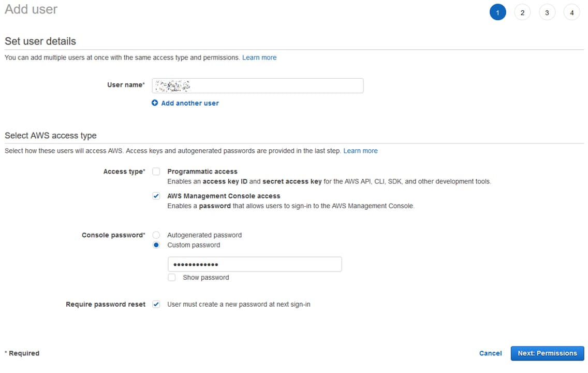This screenshot has width=588, height=373.
Task: Open Learn more link under Set user details
Action: (x=259, y=58)
